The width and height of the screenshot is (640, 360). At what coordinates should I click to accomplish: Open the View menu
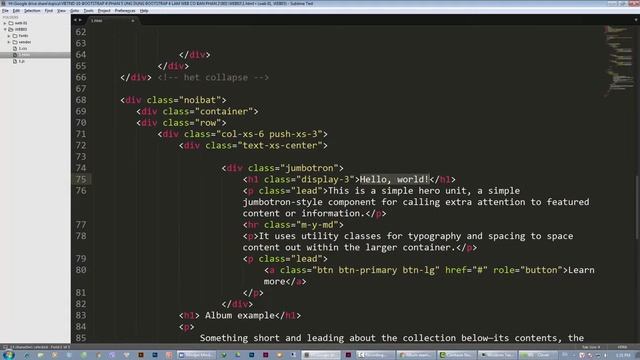pyautogui.click(x=61, y=11)
